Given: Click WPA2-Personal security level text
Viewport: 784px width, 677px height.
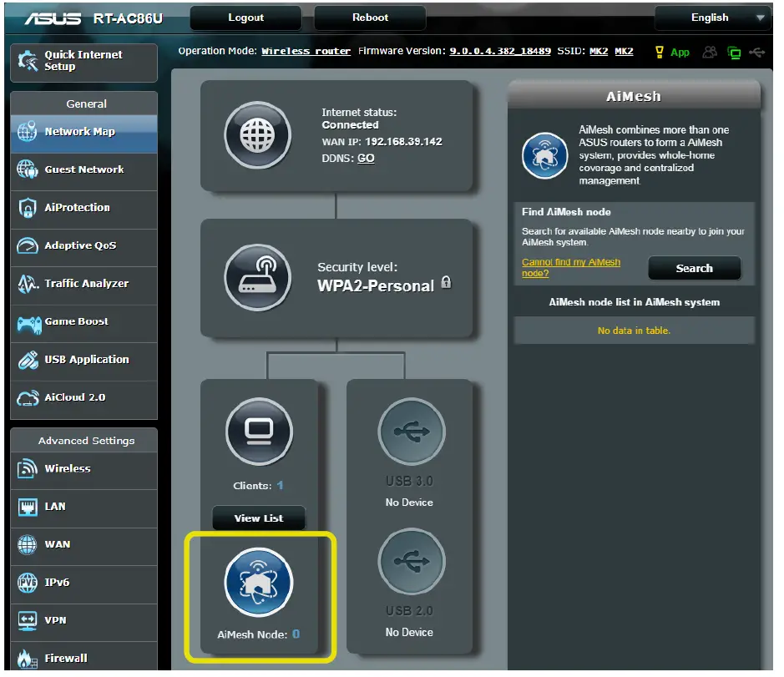Looking at the screenshot, I should click(x=376, y=286).
